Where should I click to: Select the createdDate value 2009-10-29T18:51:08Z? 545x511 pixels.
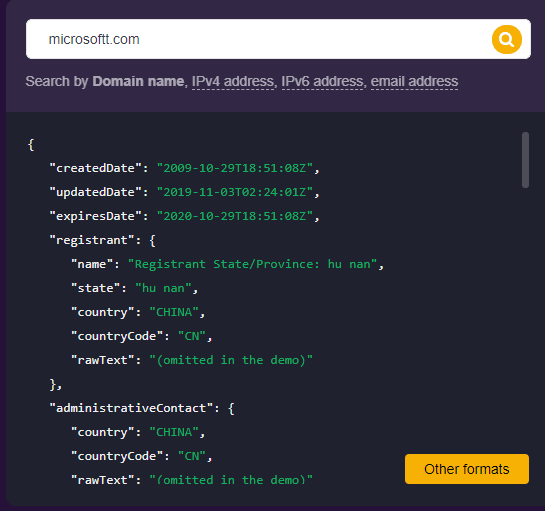tap(235, 168)
